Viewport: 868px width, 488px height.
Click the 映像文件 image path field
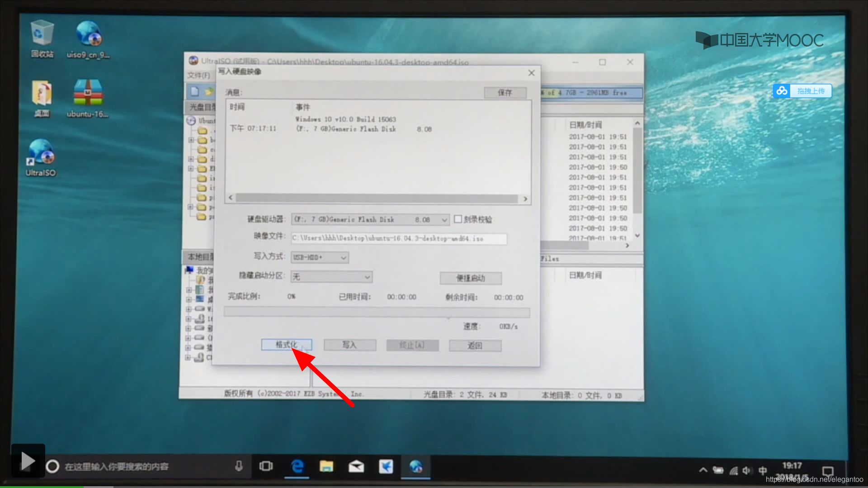pyautogui.click(x=399, y=238)
